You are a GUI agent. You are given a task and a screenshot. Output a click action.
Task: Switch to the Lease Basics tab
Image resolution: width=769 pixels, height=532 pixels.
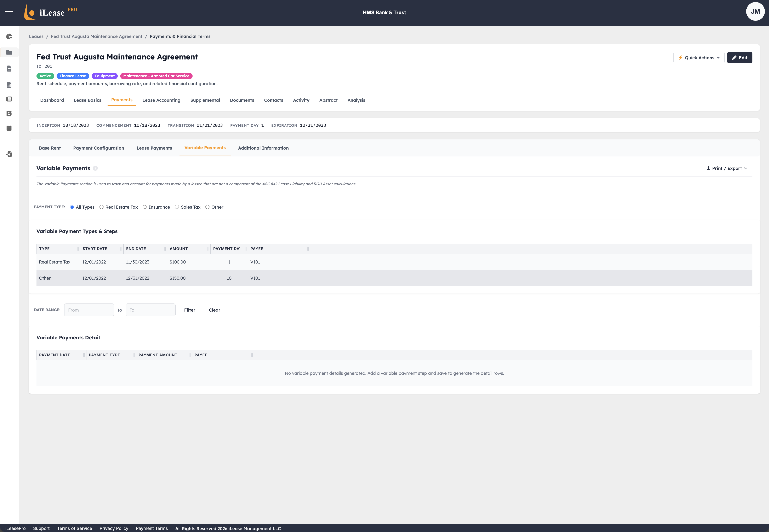tap(87, 100)
